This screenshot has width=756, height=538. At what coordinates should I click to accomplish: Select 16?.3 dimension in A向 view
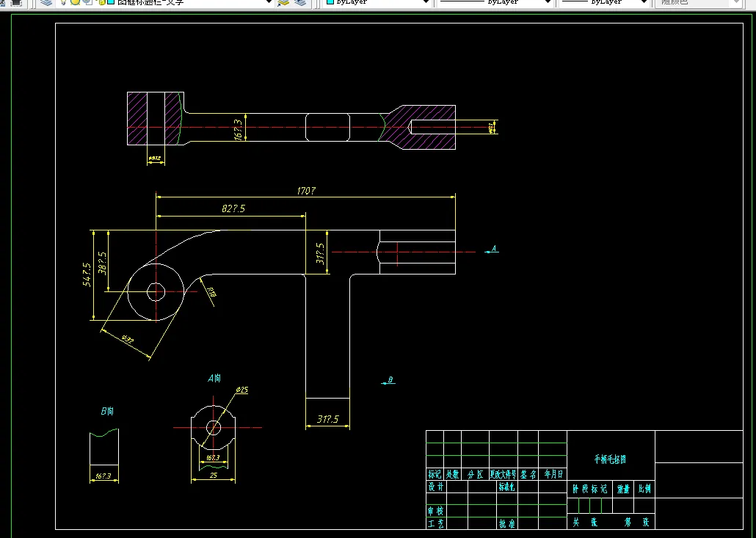213,457
